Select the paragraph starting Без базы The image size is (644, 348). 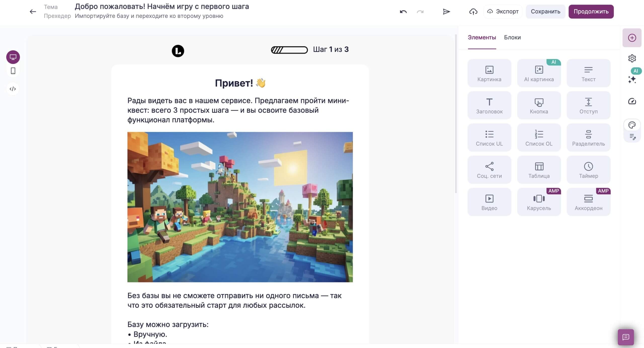pyautogui.click(x=234, y=300)
